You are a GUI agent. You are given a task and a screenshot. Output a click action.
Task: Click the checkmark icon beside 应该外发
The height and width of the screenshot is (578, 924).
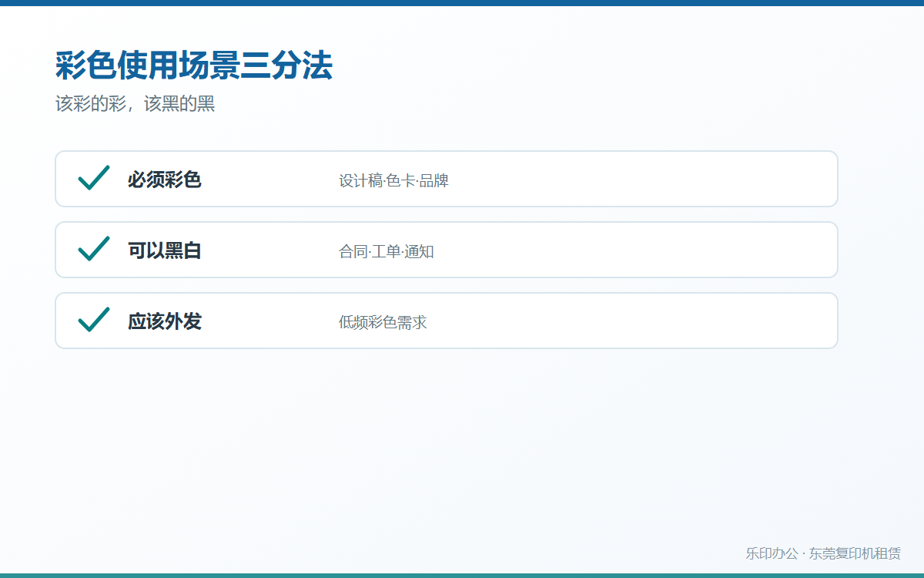point(94,320)
